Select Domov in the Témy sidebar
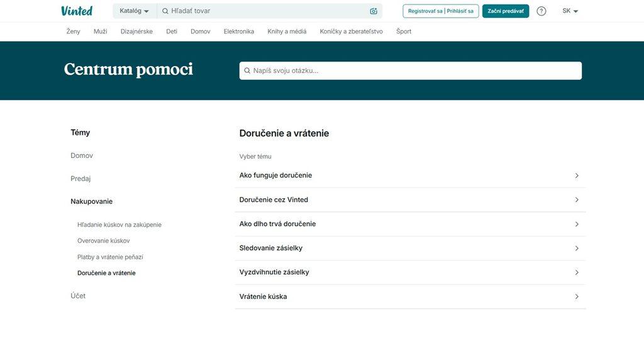 pos(82,156)
